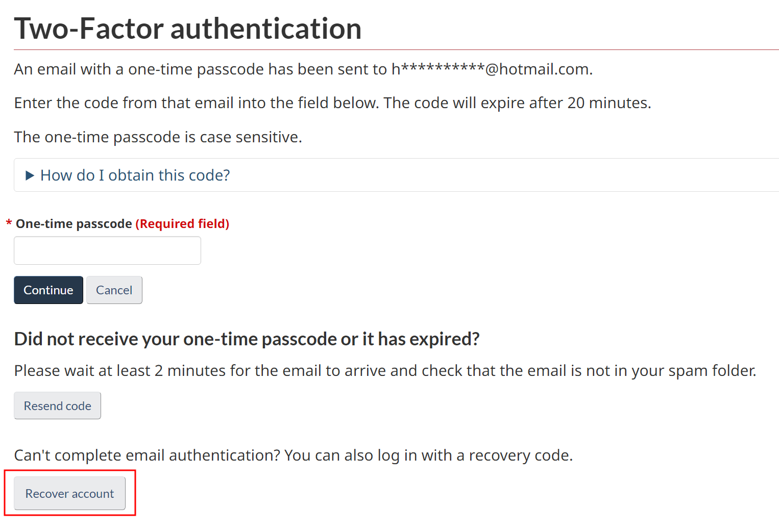Click the 'One-time passcode' field label
Screen dimensions: 779x532
click(74, 224)
